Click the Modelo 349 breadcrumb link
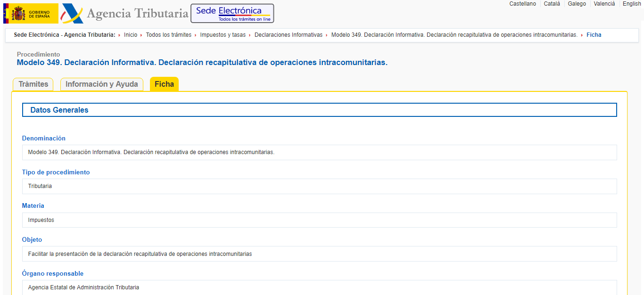This screenshot has height=295, width=644. pyautogui.click(x=454, y=35)
